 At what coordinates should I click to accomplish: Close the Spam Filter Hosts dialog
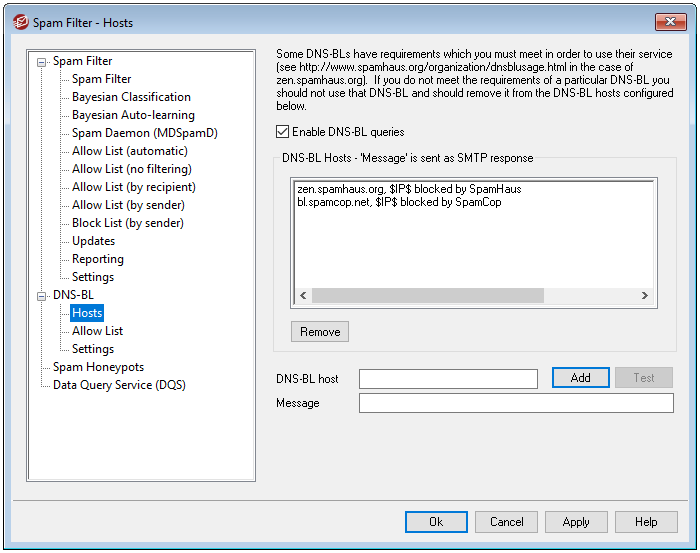[669, 22]
